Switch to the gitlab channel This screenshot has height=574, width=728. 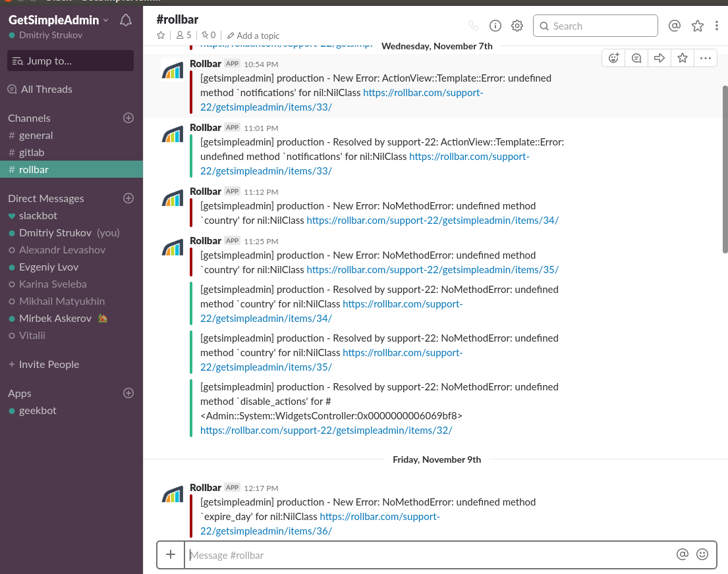coord(32,152)
